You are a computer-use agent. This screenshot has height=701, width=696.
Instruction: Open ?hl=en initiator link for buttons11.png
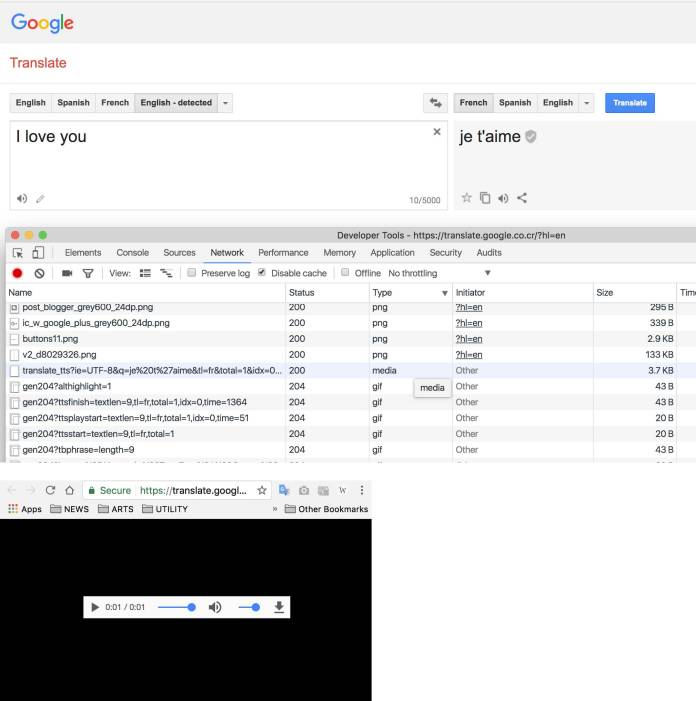[469, 339]
